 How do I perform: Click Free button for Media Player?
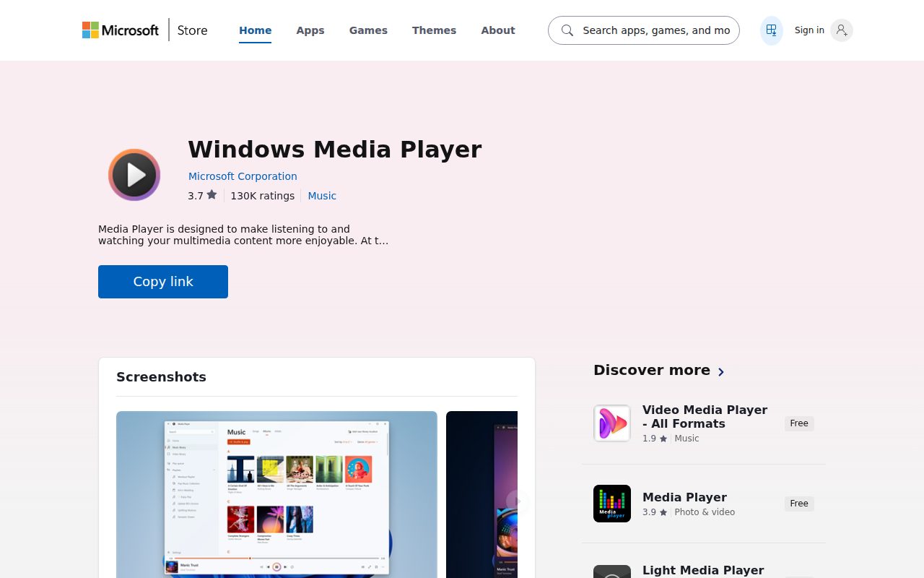tap(799, 504)
